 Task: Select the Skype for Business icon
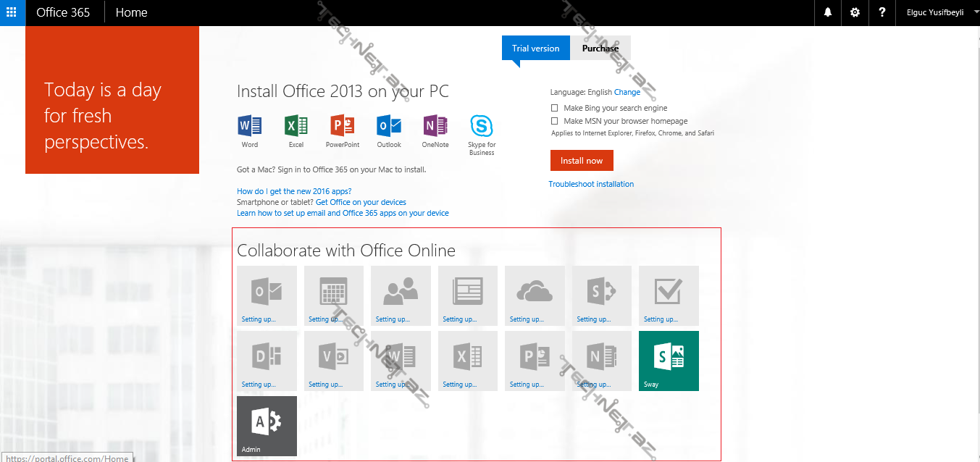(481, 127)
